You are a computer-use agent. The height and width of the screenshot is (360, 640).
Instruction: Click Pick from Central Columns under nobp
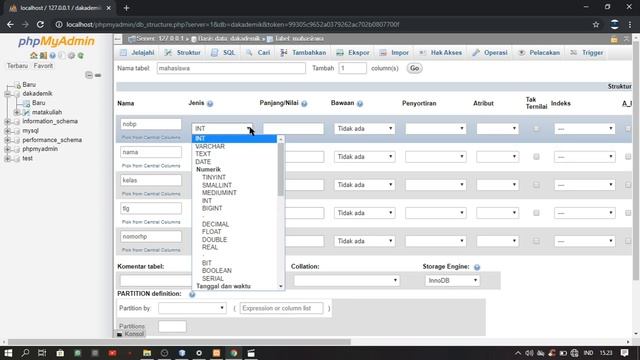[151, 138]
